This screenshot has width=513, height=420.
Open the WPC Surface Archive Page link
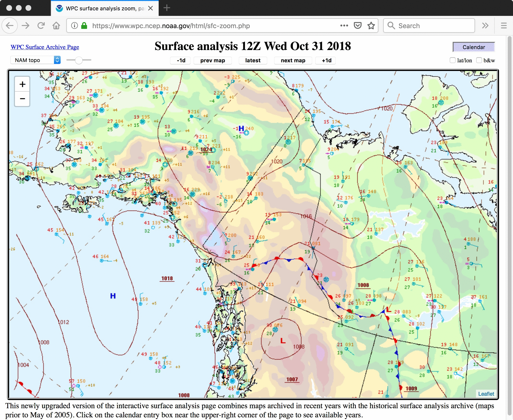(45, 47)
